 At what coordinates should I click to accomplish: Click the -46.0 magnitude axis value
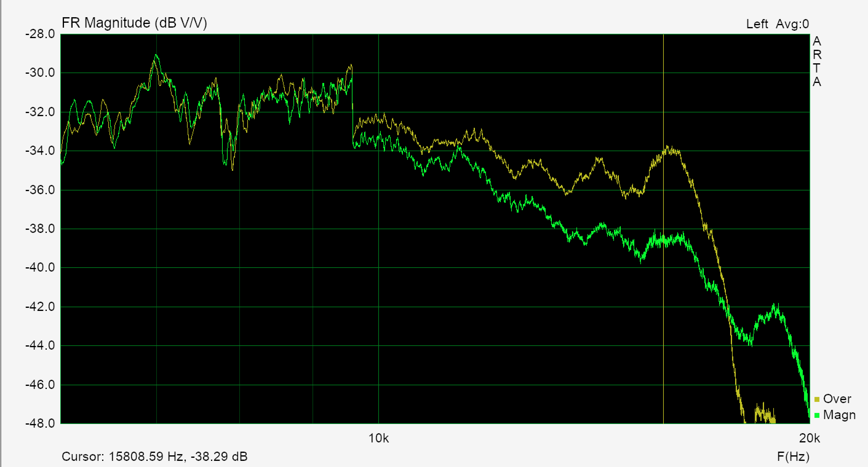point(40,385)
